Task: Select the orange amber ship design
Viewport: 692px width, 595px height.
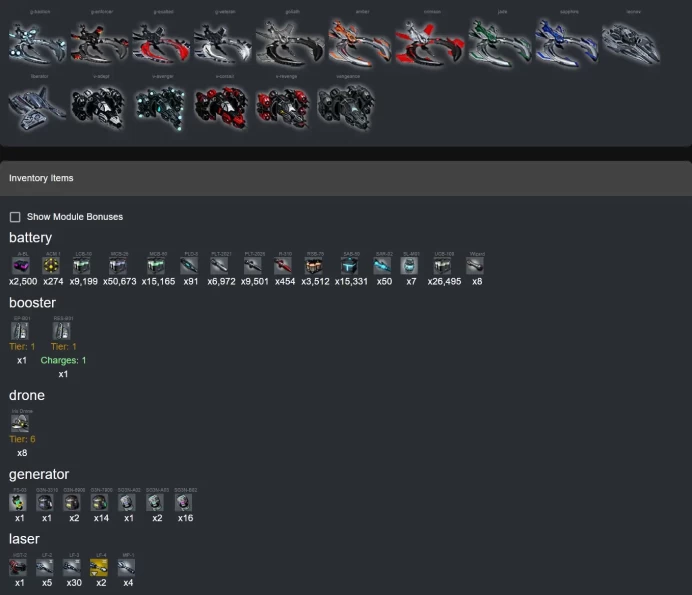Action: [360, 43]
